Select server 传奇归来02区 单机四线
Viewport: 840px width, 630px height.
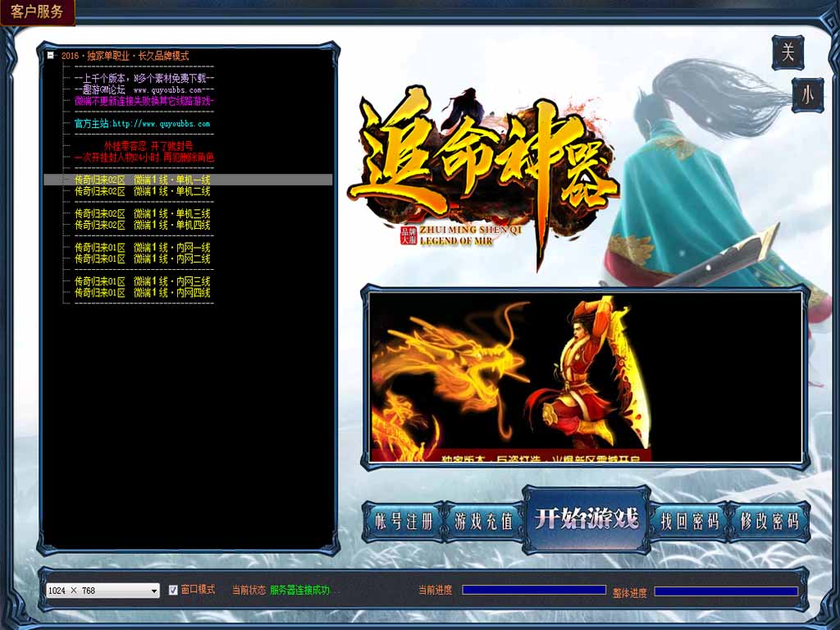pyautogui.click(x=142, y=225)
